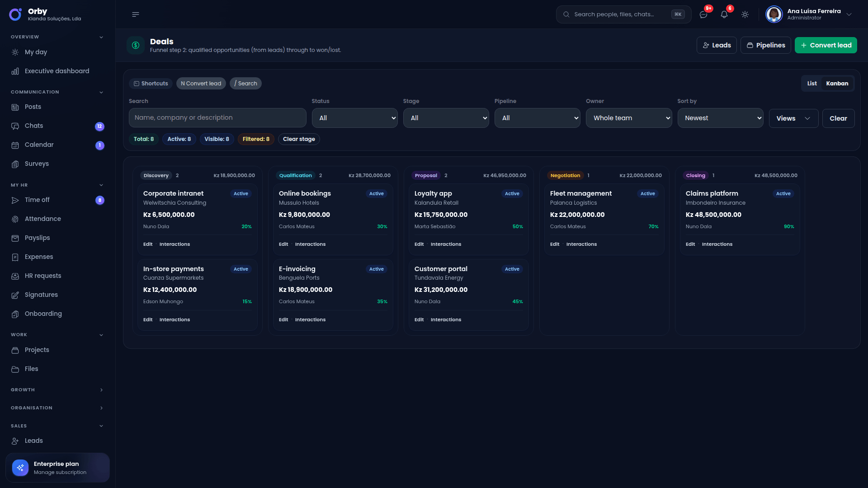868x488 pixels.
Task: Click the global search people, files, chats box
Action: pos(623,14)
